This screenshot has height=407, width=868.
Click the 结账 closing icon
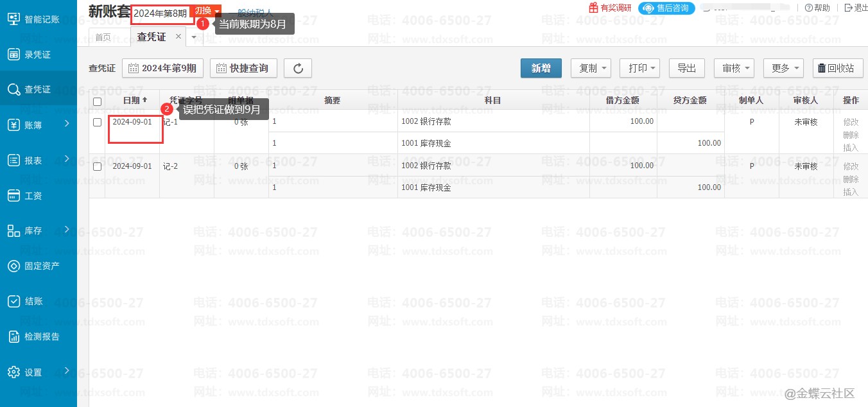13,301
